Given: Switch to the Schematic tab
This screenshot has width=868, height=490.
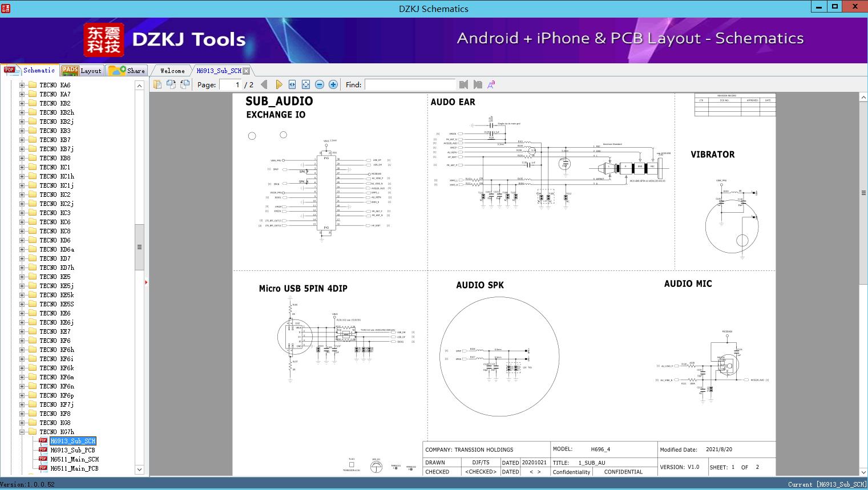Looking at the screenshot, I should (x=30, y=70).
